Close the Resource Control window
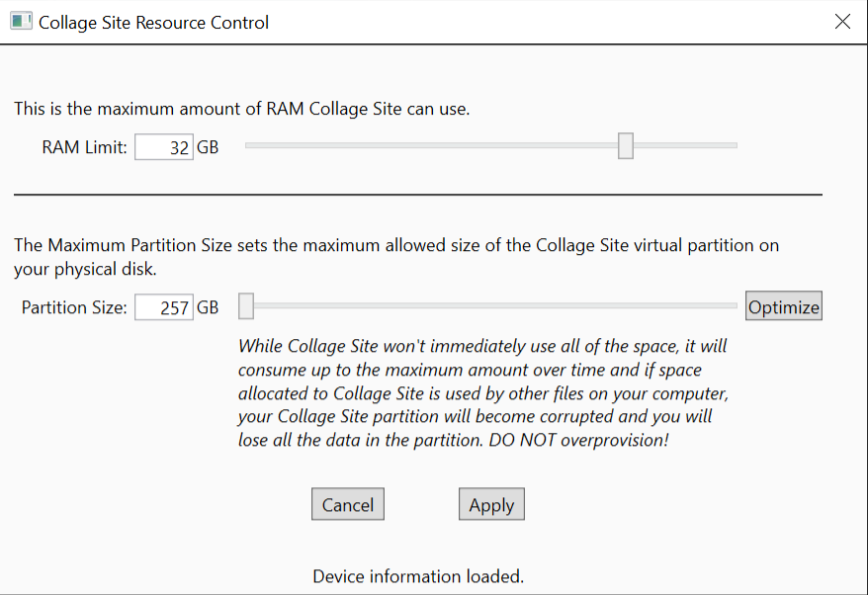Viewport: 868px width, 595px height. coord(842,22)
